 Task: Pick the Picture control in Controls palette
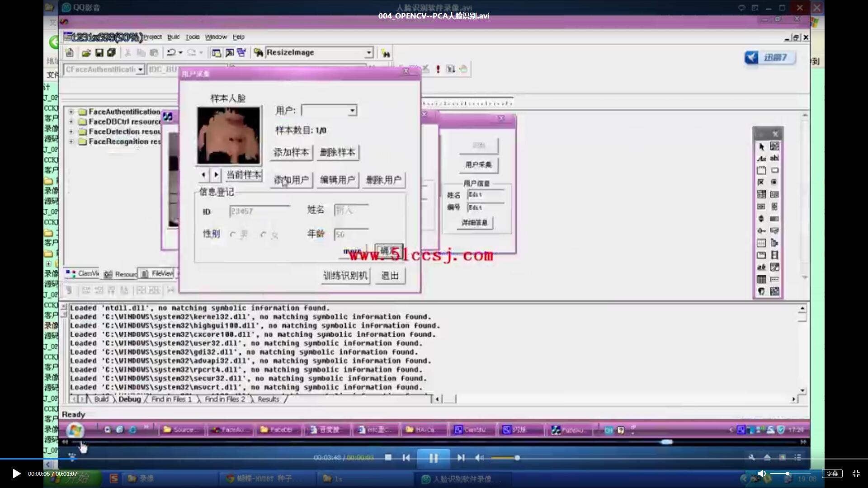coord(774,146)
